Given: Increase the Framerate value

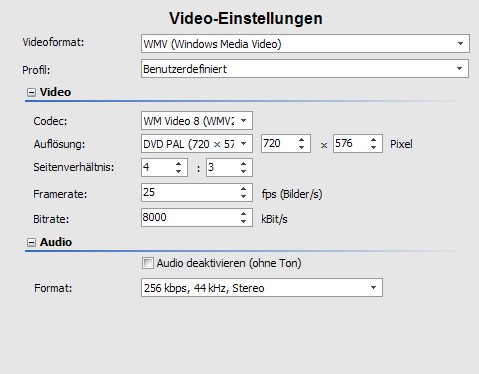Looking at the screenshot, I should pyautogui.click(x=244, y=189).
